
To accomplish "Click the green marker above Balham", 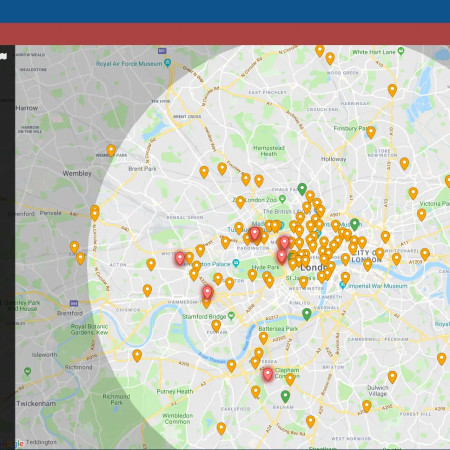I will coord(285,396).
